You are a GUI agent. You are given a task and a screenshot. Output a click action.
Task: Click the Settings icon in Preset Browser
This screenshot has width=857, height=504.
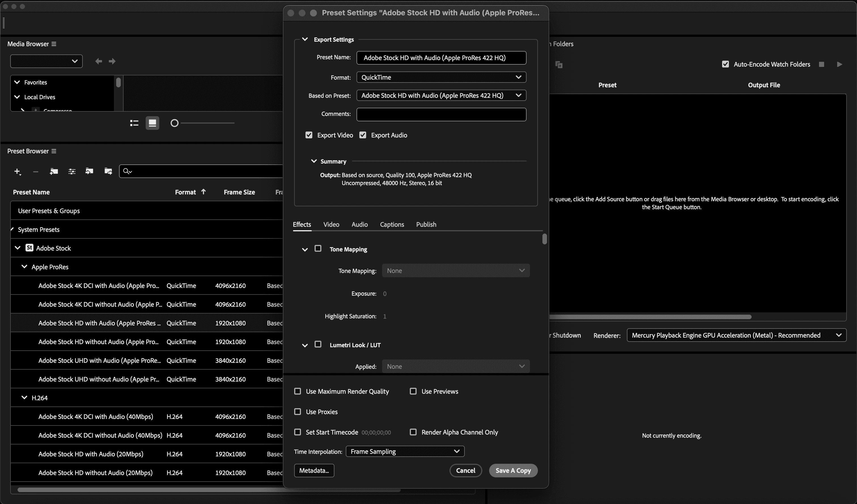[71, 171]
